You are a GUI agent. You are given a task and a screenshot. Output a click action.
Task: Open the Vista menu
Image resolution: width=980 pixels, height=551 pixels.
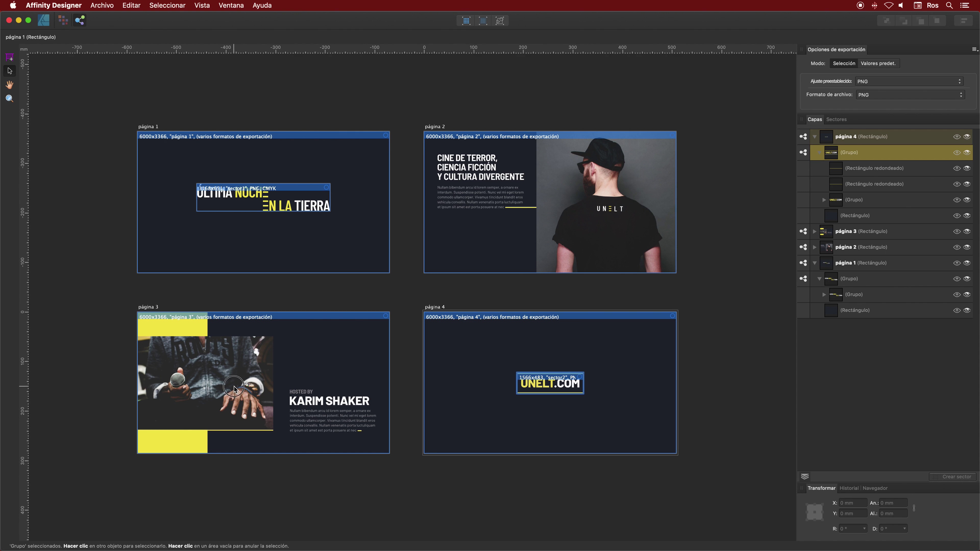(202, 5)
